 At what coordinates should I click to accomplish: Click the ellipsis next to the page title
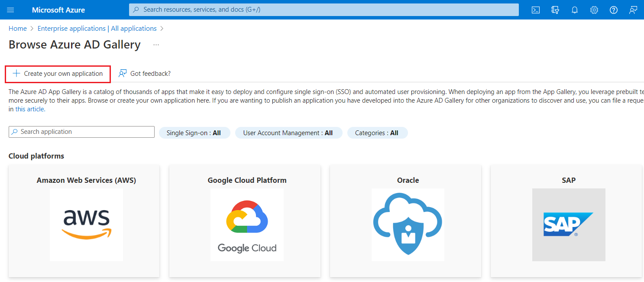156,44
